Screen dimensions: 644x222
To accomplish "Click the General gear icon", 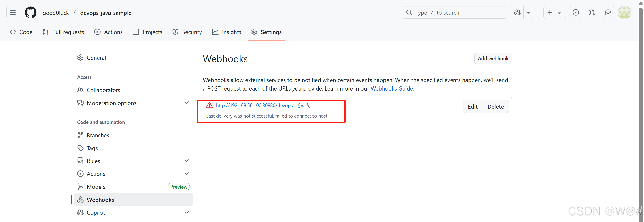I will tap(80, 58).
